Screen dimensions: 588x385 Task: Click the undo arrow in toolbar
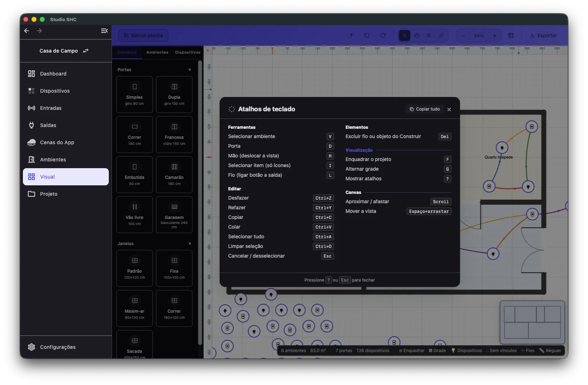pos(367,35)
